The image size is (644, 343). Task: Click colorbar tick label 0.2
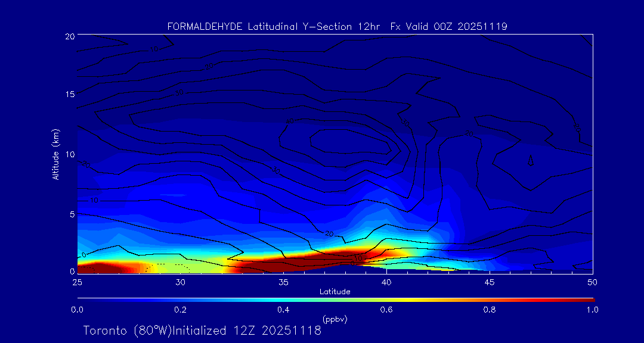click(181, 310)
